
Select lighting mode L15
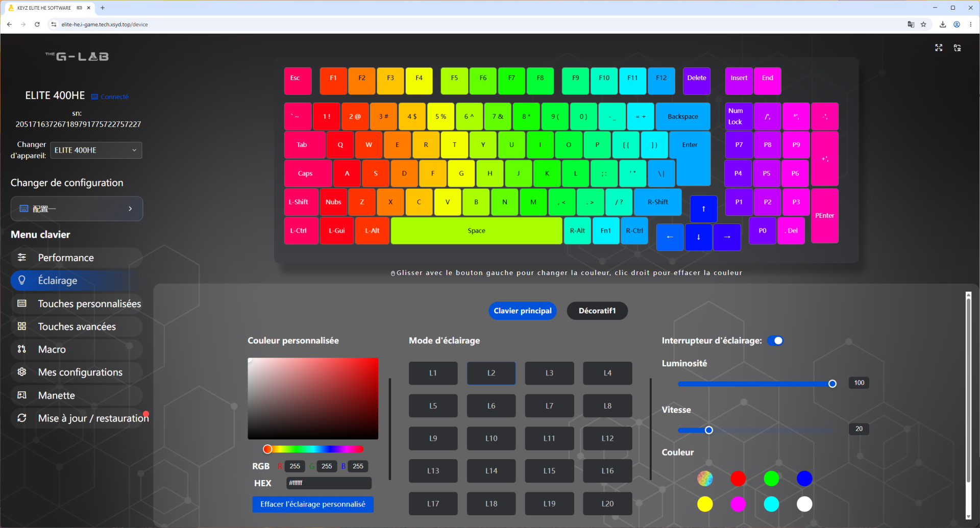pyautogui.click(x=549, y=471)
